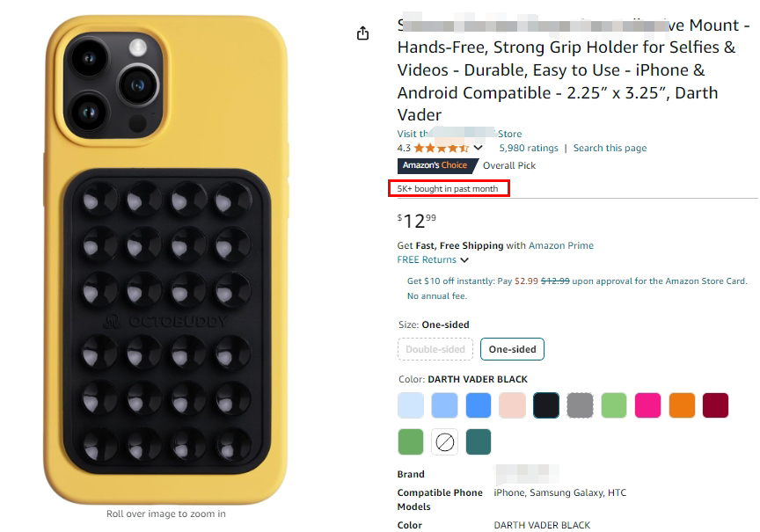Pick the hot pink color swatch

coord(647,405)
